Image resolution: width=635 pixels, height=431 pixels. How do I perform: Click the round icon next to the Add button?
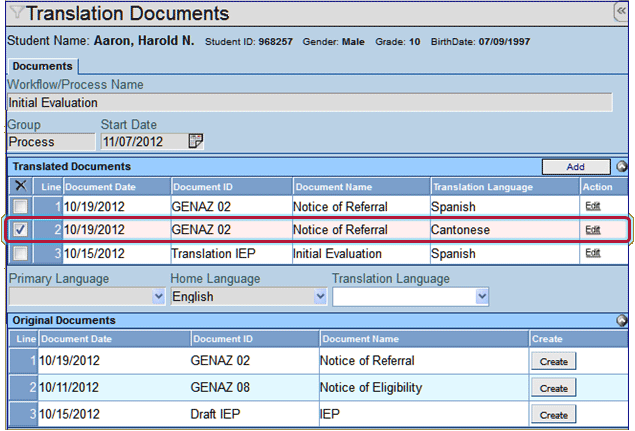(622, 166)
